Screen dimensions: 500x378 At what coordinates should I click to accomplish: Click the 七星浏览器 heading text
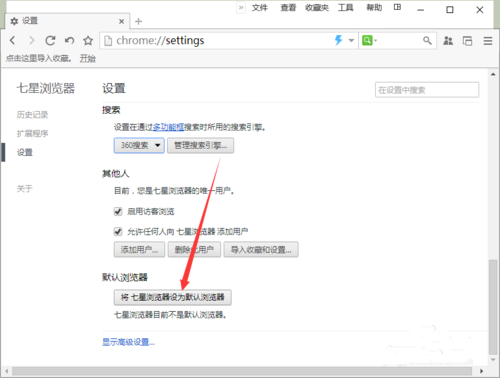[46, 88]
